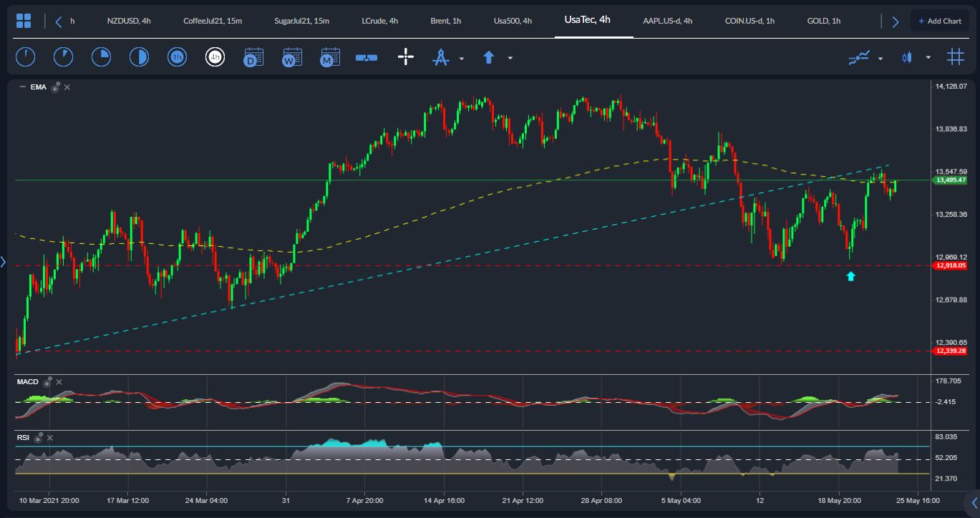Expand the indicators dropdown arrow
The height and width of the screenshot is (518, 980).
(x=880, y=58)
